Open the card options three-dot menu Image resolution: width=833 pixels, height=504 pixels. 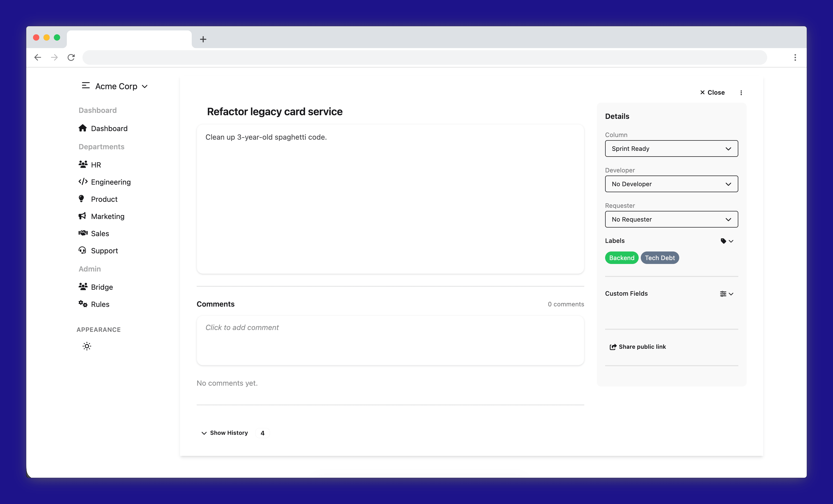(x=741, y=92)
